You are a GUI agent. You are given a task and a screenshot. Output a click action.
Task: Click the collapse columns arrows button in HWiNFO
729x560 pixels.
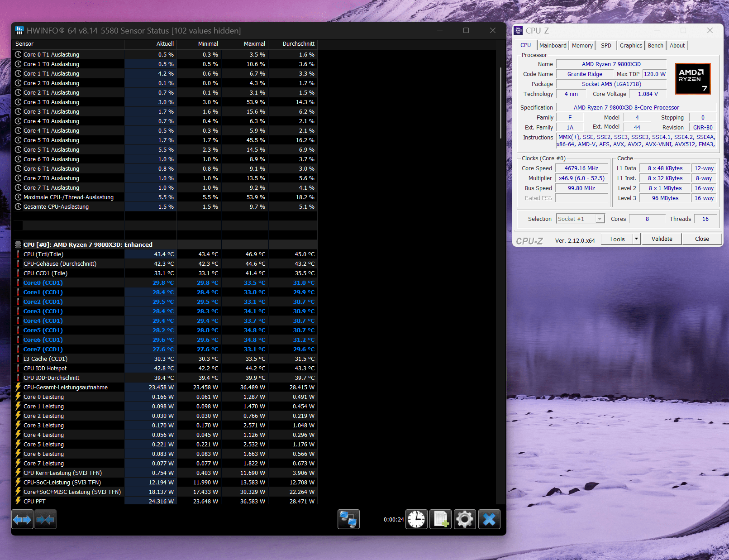pos(45,519)
